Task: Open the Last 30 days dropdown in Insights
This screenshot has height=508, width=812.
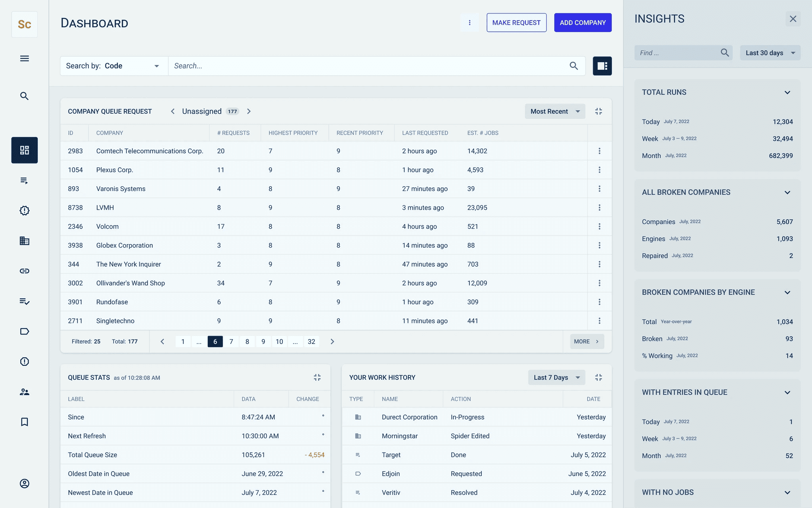Action: click(x=770, y=53)
